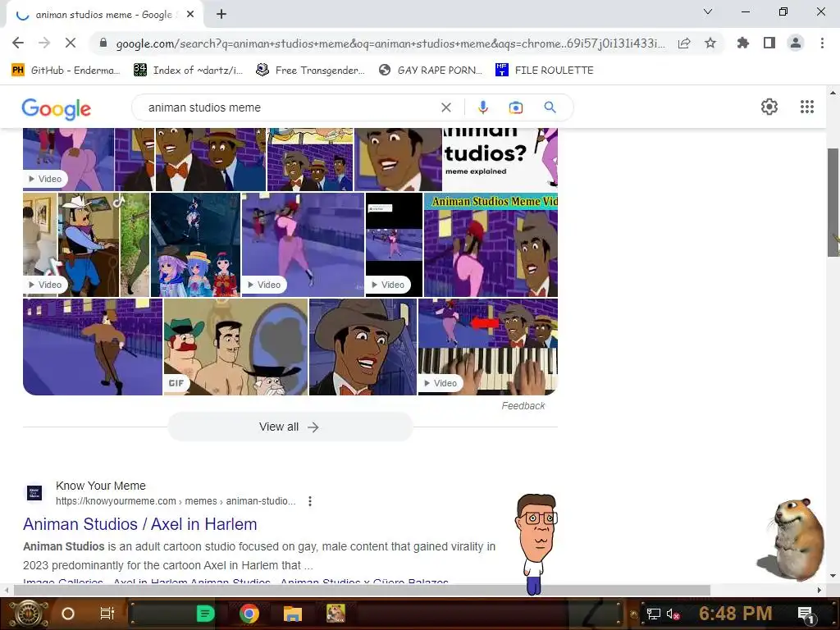Screen dimensions: 840x630
Task: Open Chrome extensions puzzle icon
Action: tap(743, 43)
